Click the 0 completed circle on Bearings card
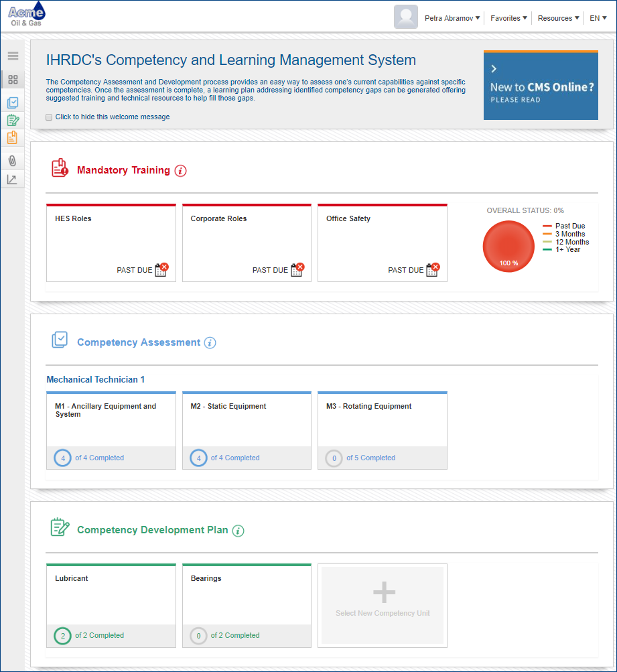 click(198, 636)
